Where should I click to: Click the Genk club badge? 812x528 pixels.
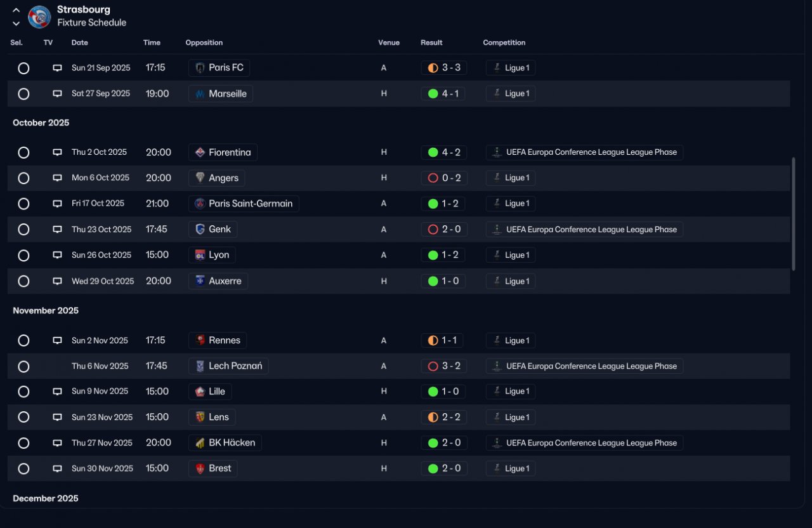200,229
